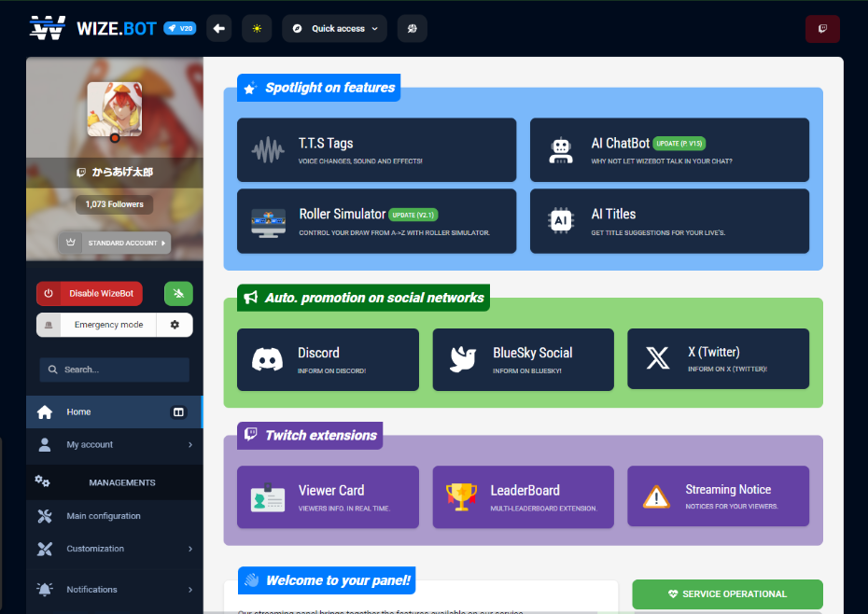Select Home in the sidebar
868x614 pixels.
(115, 412)
